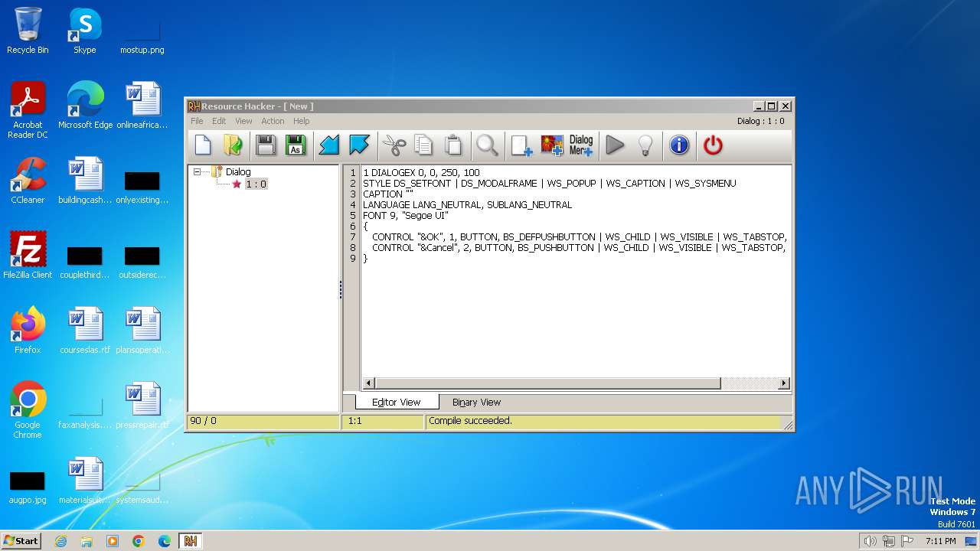Viewport: 980px width, 551px height.
Task: Select the Dialog folder in the tree
Action: pos(238,172)
